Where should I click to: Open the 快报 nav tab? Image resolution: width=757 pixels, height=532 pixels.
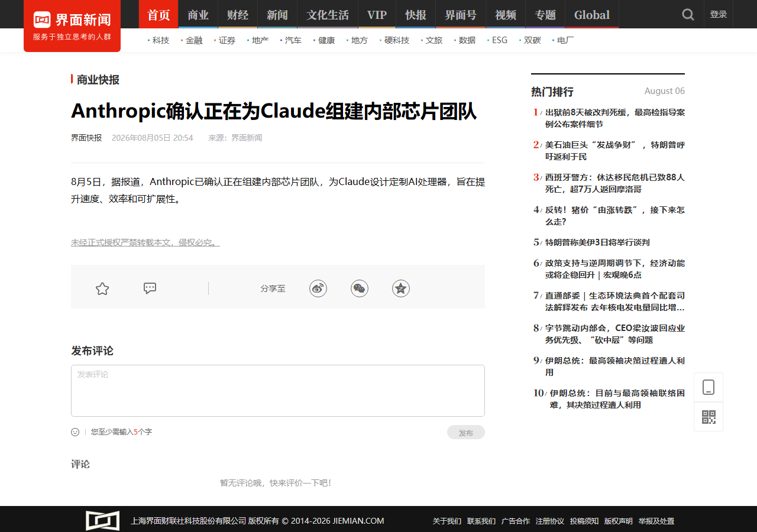416,14
